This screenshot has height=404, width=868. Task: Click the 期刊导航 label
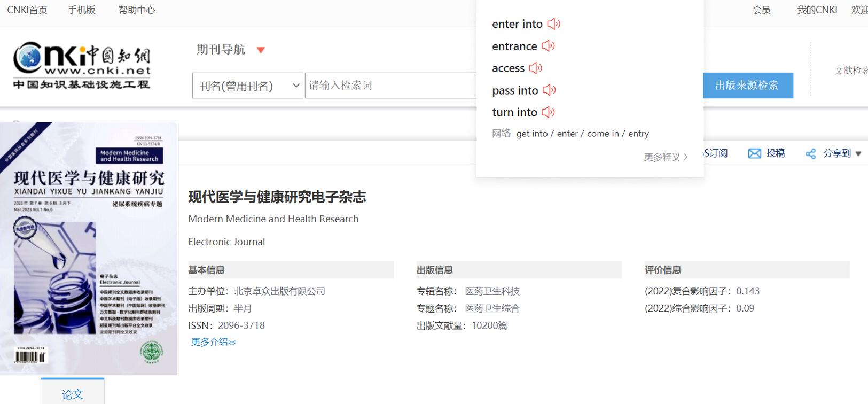pos(221,50)
